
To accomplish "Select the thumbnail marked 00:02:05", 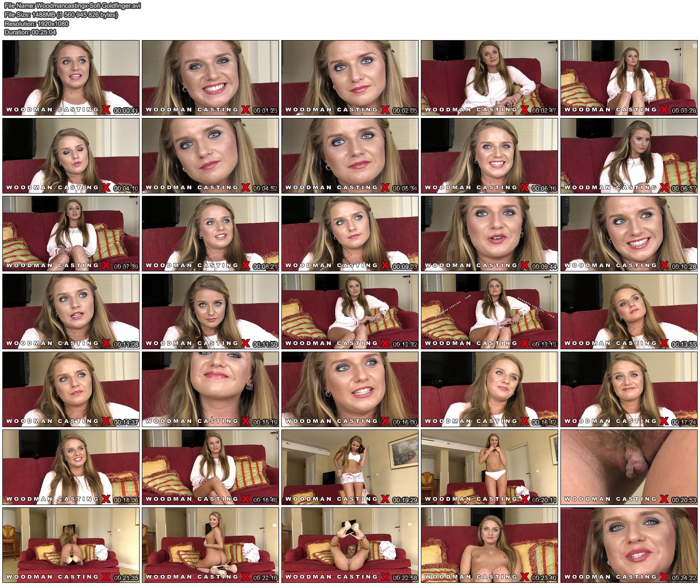I will click(350, 78).
